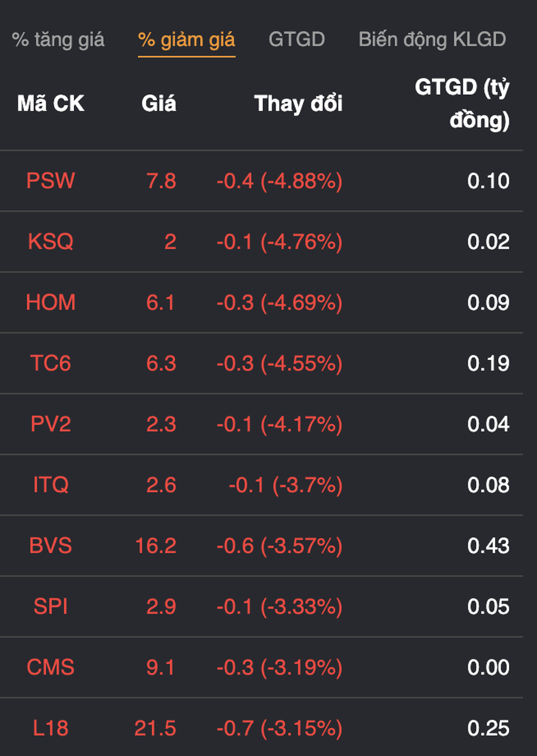Viewport: 537px width, 756px height.
Task: Select BVS stock ticker
Action: (51, 546)
